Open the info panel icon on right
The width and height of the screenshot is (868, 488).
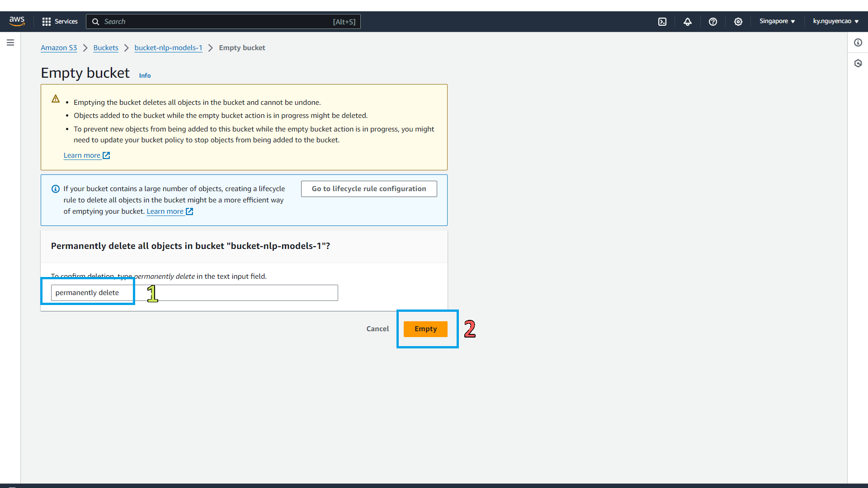pos(858,42)
